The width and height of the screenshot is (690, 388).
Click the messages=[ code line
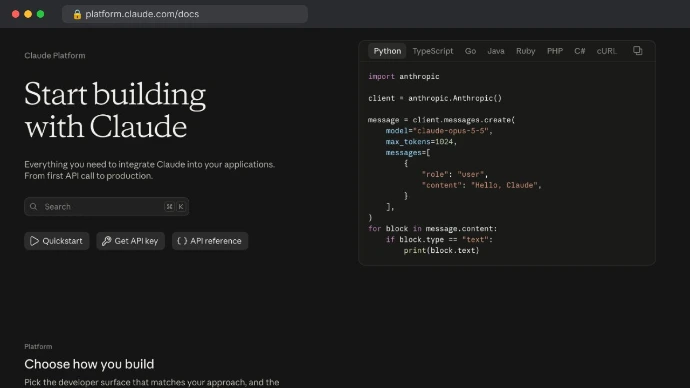click(x=408, y=153)
